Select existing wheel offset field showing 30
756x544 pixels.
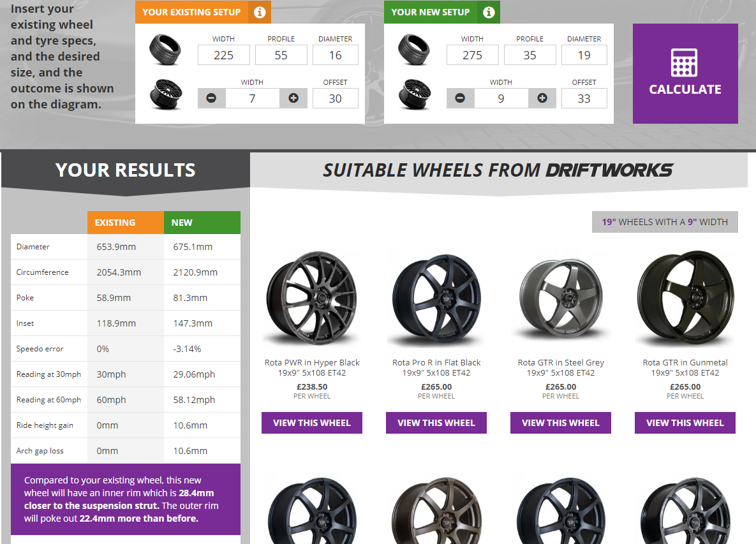point(336,98)
